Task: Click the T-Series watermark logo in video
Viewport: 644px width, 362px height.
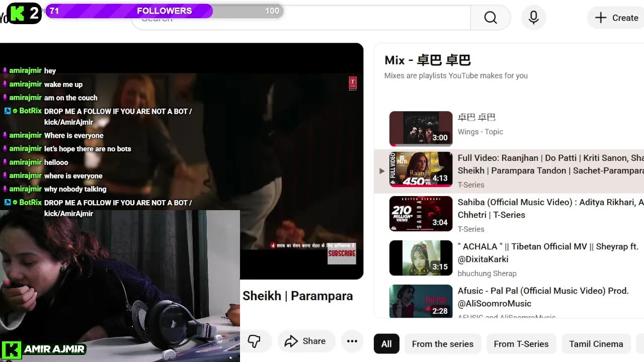Action: 353,83
